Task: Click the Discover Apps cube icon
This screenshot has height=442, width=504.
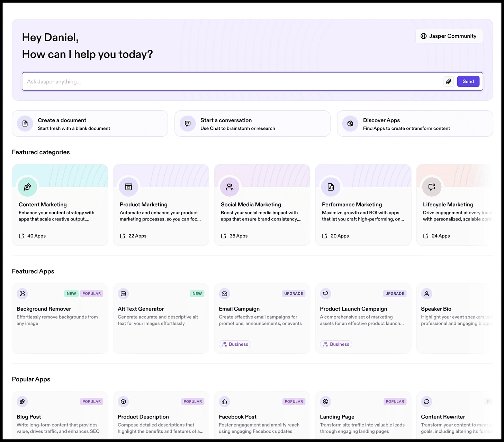Action: 350,124
